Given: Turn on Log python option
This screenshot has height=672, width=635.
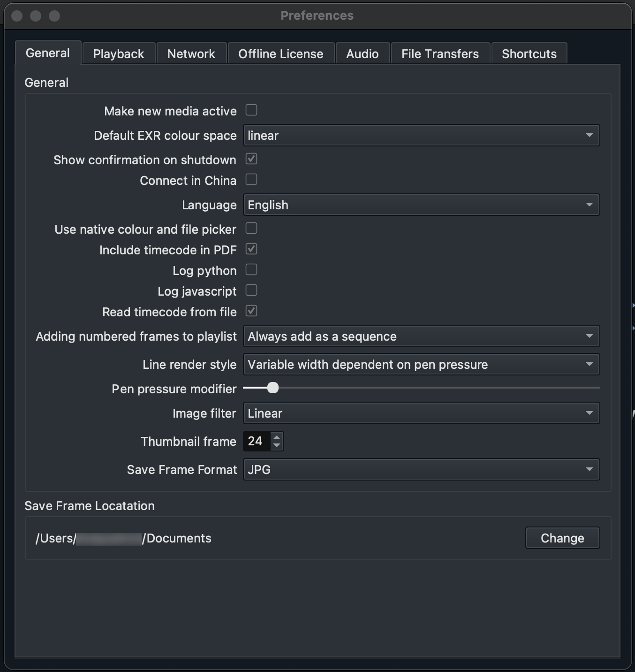Looking at the screenshot, I should pyautogui.click(x=251, y=270).
